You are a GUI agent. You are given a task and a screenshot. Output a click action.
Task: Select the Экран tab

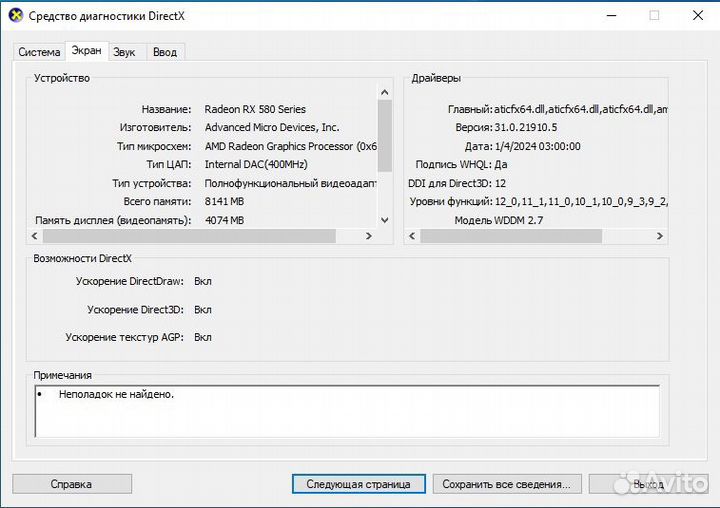[x=86, y=51]
